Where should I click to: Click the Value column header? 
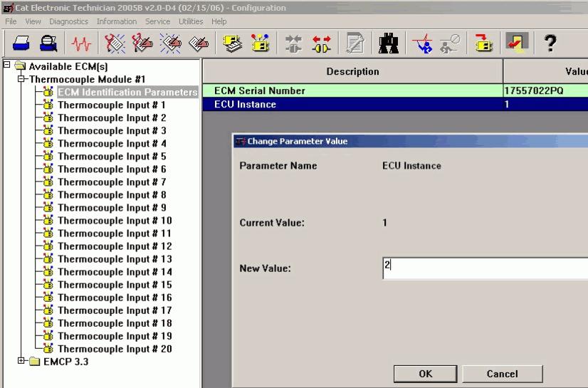pos(545,71)
